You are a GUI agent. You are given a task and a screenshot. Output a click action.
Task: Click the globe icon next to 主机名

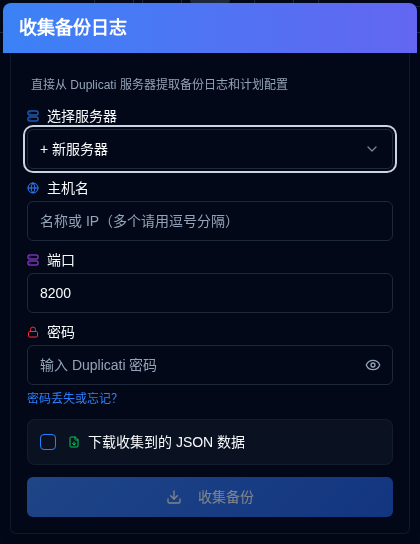(33, 188)
